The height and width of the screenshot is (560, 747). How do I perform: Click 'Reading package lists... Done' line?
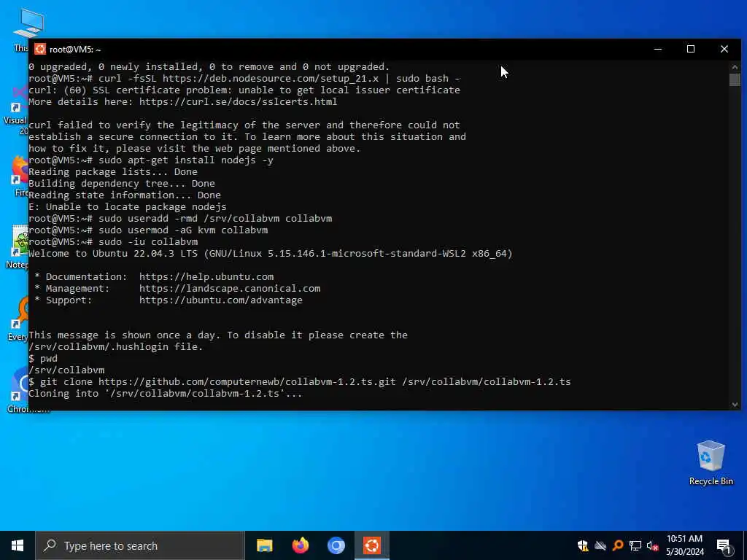(113, 172)
